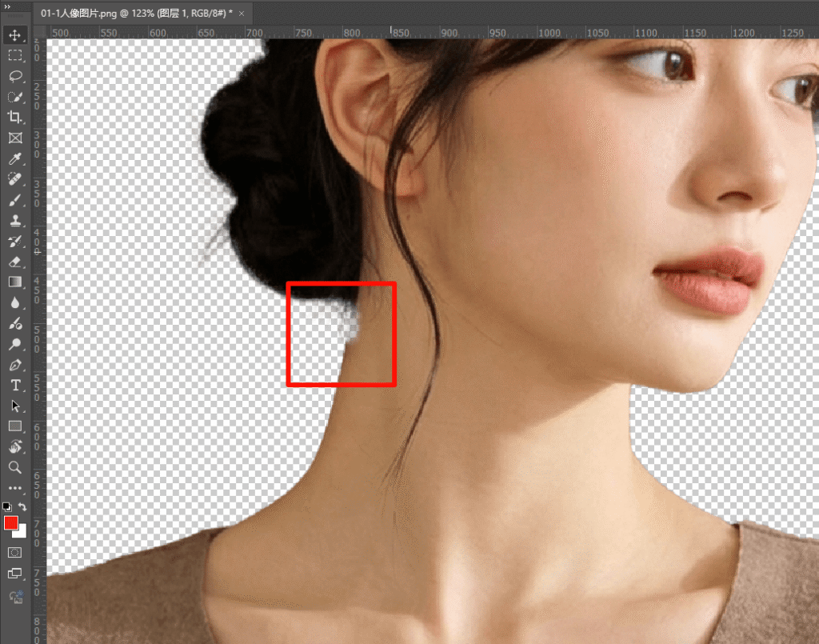Select the Move tool

point(15,35)
